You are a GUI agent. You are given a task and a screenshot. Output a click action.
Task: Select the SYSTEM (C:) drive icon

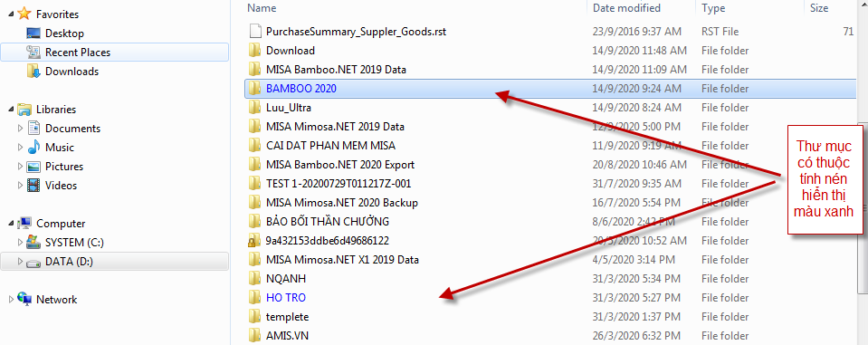[x=33, y=243]
